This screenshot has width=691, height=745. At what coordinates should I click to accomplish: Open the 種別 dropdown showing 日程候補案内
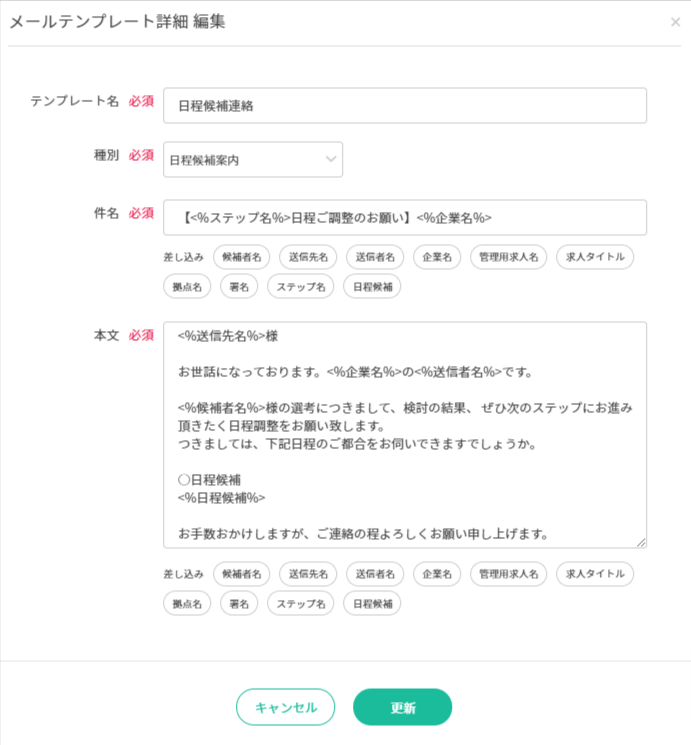253,159
